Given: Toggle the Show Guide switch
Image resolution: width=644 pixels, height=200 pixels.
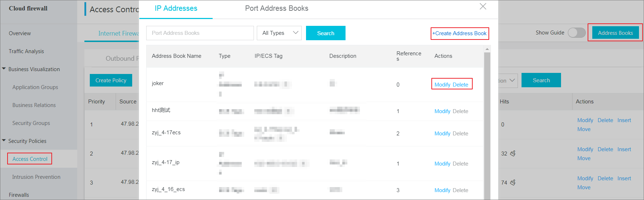Looking at the screenshot, I should [576, 33].
